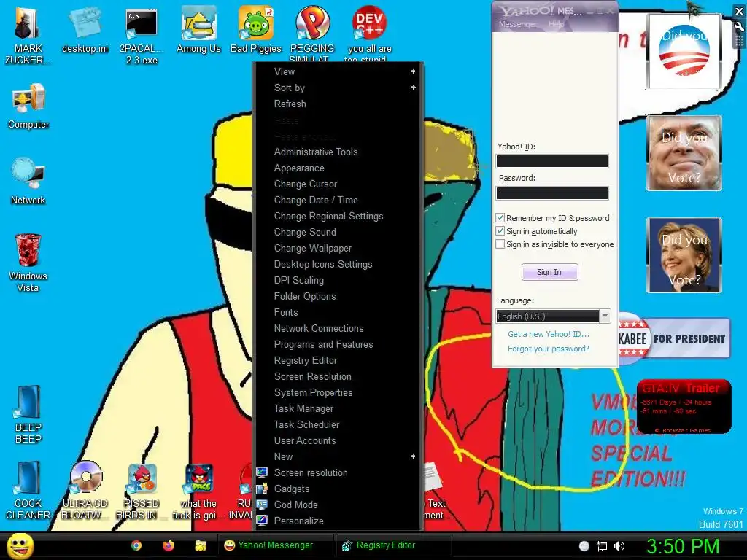Click the GTA:IV Trailer countdown gadget
The width and height of the screenshot is (747, 560).
(x=684, y=406)
